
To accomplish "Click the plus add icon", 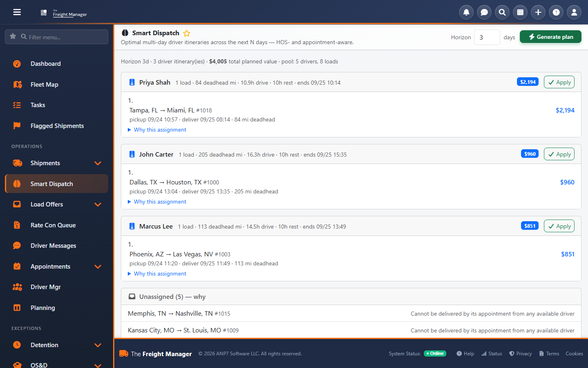I will click(x=538, y=12).
